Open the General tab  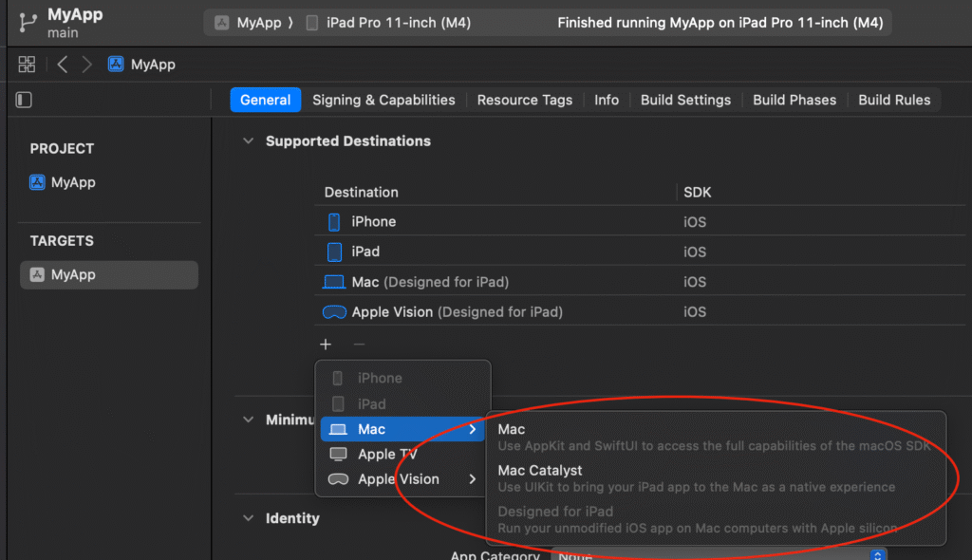tap(266, 100)
